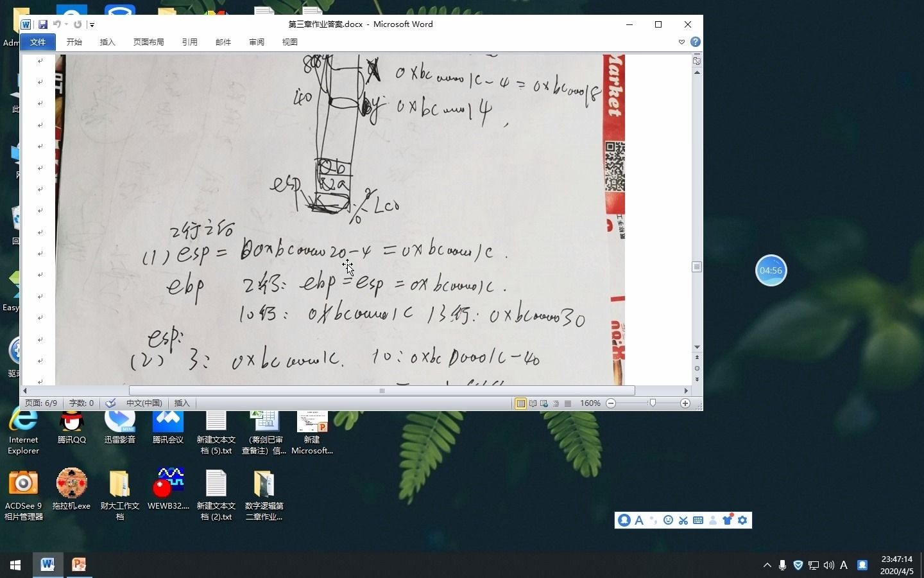This screenshot has height=578, width=924.
Task: Open IME soft keyboard icon
Action: [x=698, y=520]
